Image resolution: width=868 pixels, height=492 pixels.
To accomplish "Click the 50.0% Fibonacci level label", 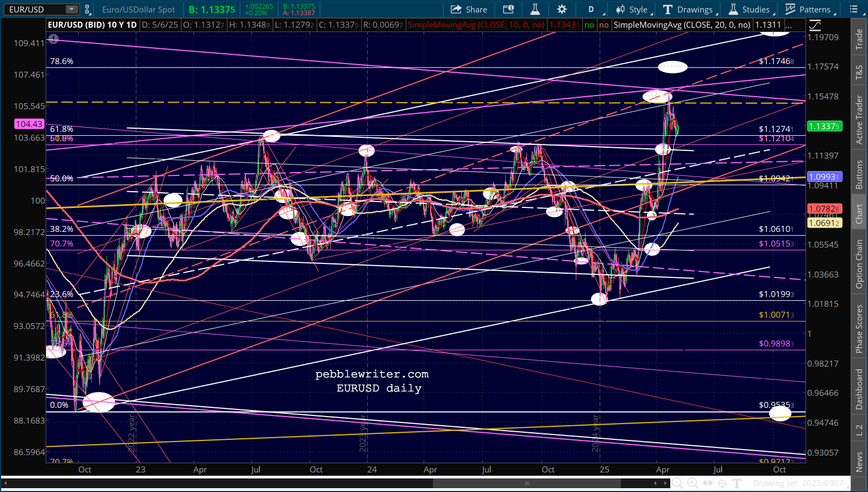I will pyautogui.click(x=61, y=178).
